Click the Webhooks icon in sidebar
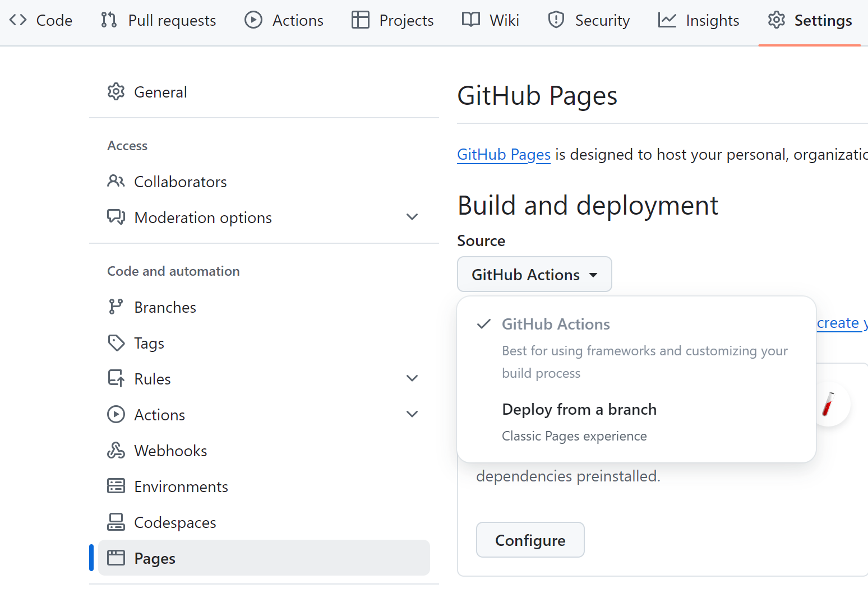Image resolution: width=868 pixels, height=598 pixels. coord(116,451)
